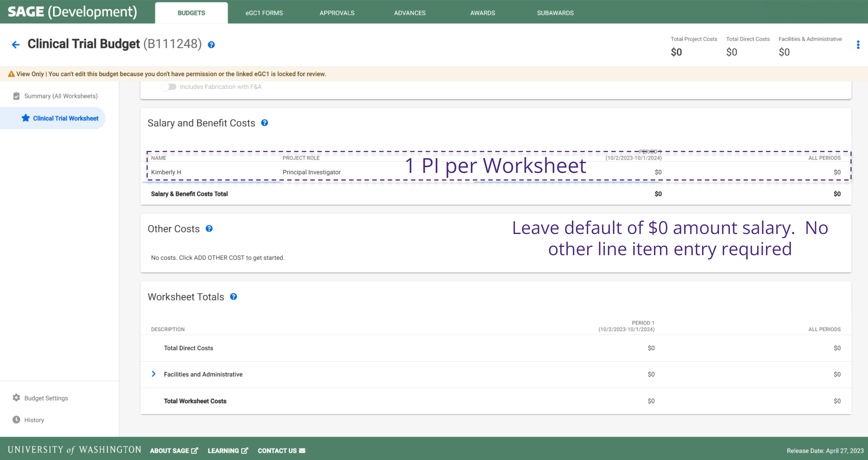Click help icon beside Worksheet Totals
868x460 pixels.
[233, 297]
